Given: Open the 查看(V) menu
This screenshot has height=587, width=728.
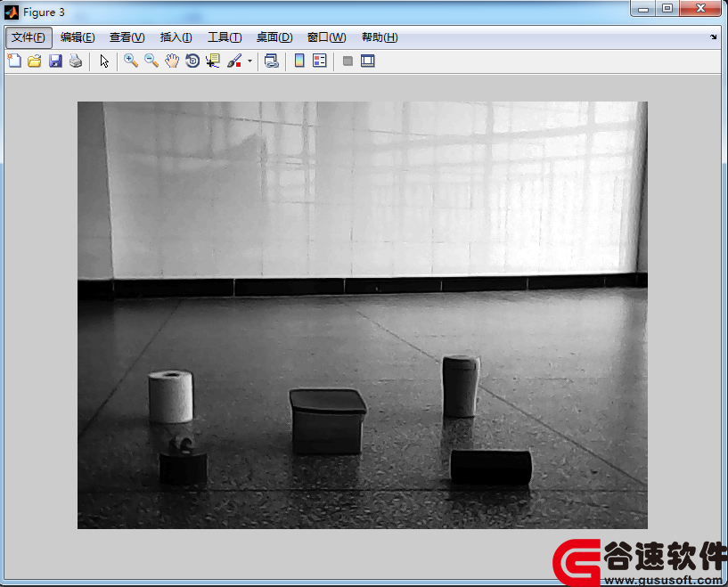Looking at the screenshot, I should pos(127,37).
